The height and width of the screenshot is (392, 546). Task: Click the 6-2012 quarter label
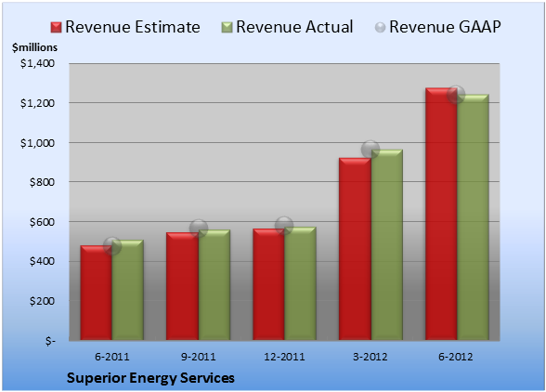456,357
